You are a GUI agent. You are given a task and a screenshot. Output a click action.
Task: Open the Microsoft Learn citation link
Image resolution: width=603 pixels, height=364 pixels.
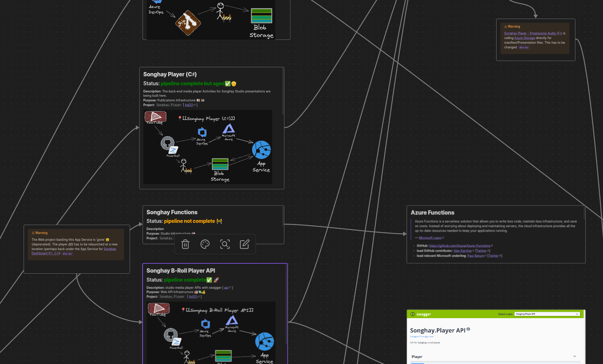click(431, 238)
